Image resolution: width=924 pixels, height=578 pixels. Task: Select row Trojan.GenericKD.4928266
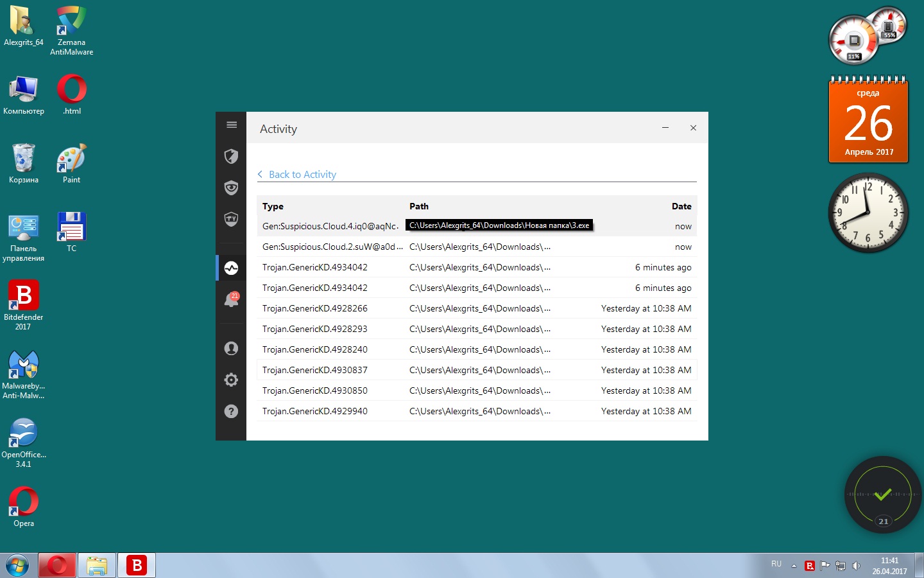(477, 308)
